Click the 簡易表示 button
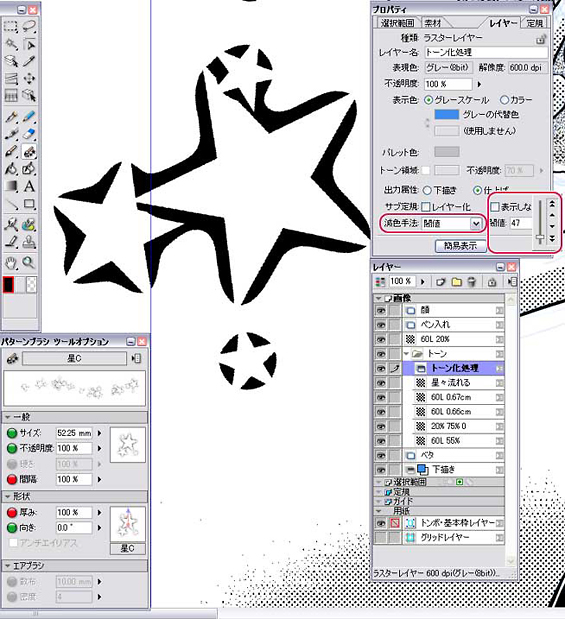This screenshot has height=619, width=565. [460, 246]
